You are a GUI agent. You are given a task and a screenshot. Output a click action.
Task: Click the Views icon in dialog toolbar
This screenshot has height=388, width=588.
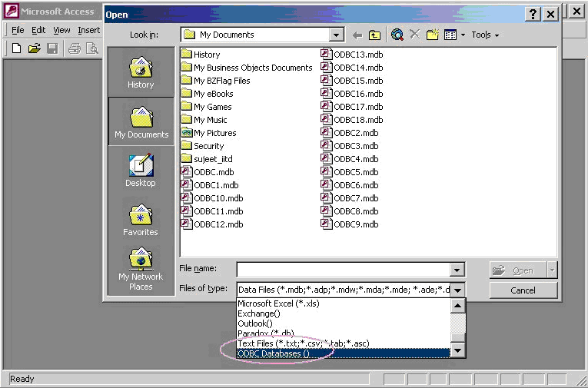(x=450, y=35)
